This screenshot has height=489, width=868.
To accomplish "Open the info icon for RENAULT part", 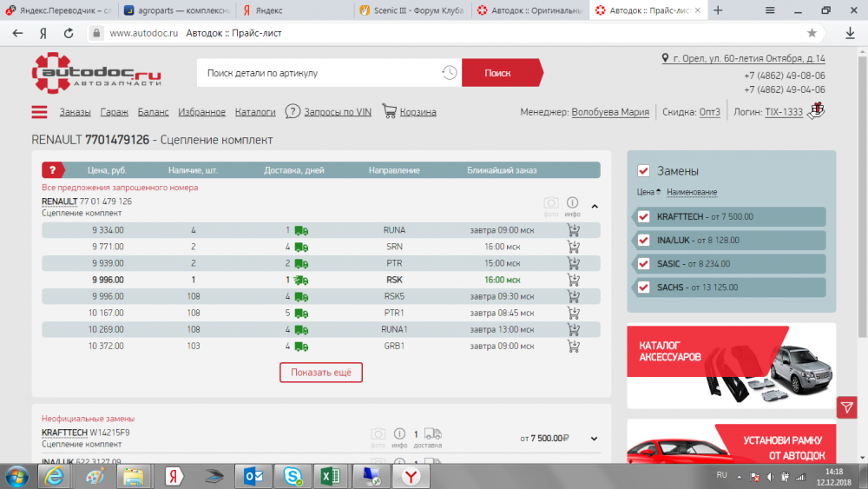I will click(x=572, y=202).
